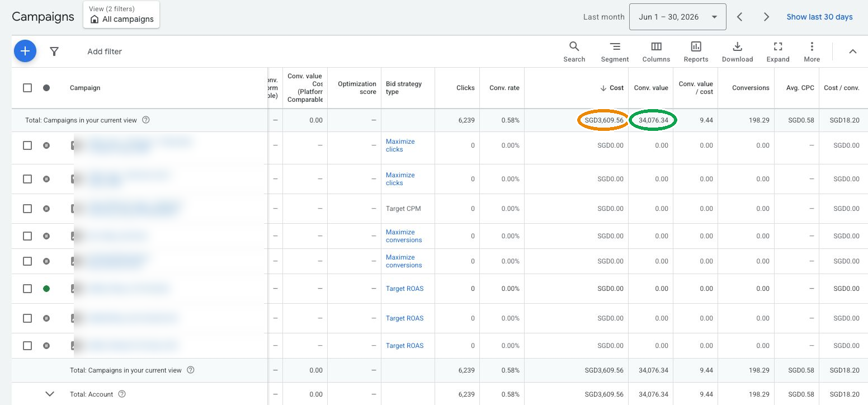Click 34,076.34 in the Total: Account row
Screen dimensions: 868x405
click(653, 394)
